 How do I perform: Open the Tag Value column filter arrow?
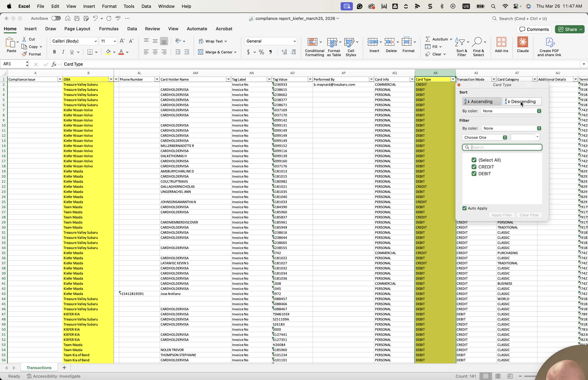(x=310, y=79)
